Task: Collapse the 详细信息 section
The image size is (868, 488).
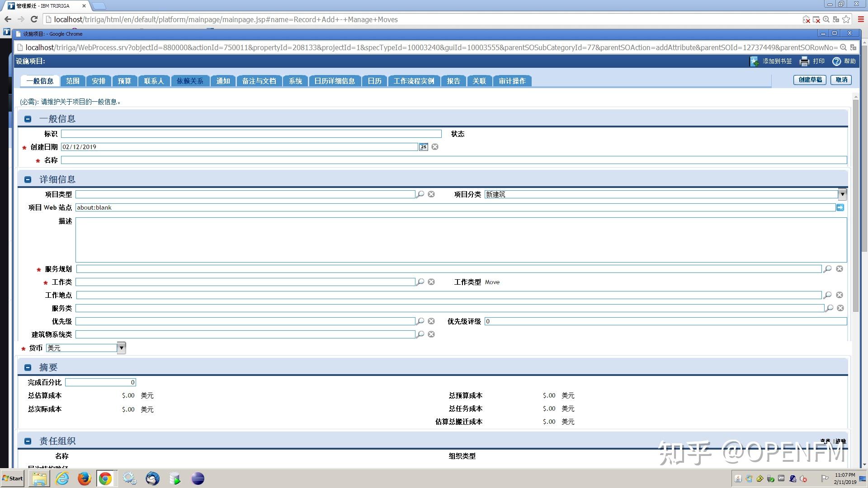Action: pos(28,180)
